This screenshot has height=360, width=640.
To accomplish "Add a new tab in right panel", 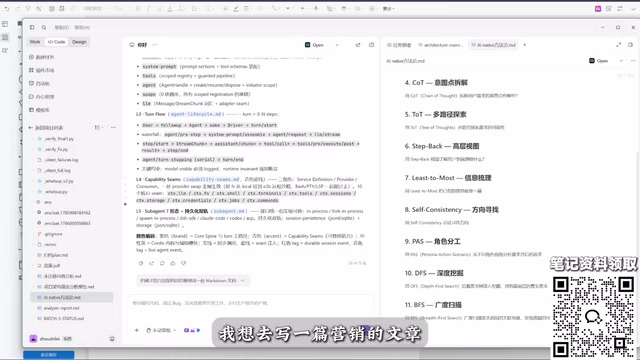I will (x=524, y=45).
